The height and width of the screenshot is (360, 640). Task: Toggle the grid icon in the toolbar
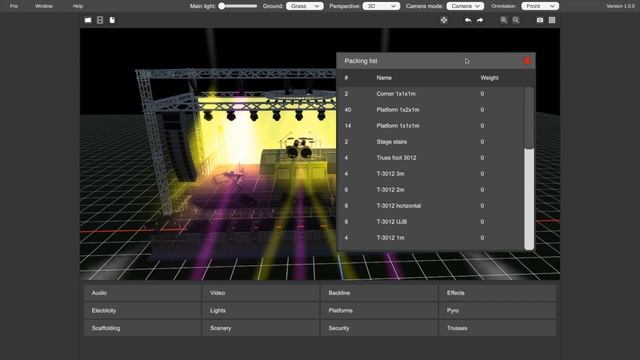[x=552, y=20]
